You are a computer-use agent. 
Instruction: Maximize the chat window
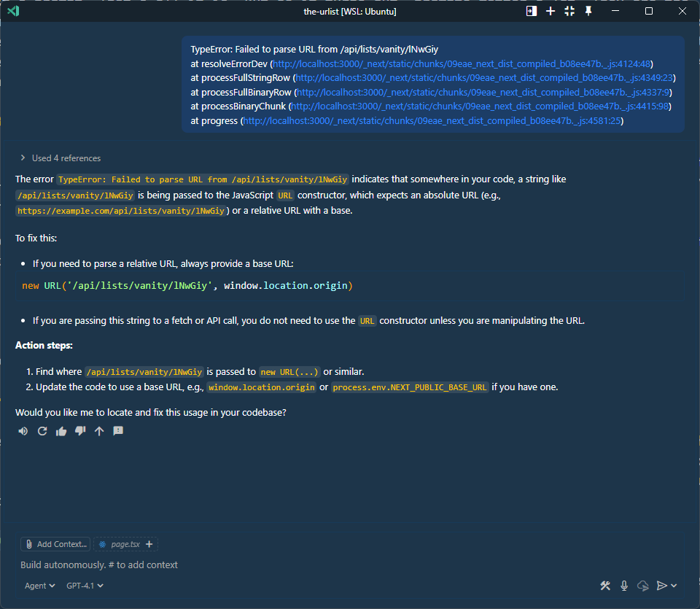pos(649,11)
